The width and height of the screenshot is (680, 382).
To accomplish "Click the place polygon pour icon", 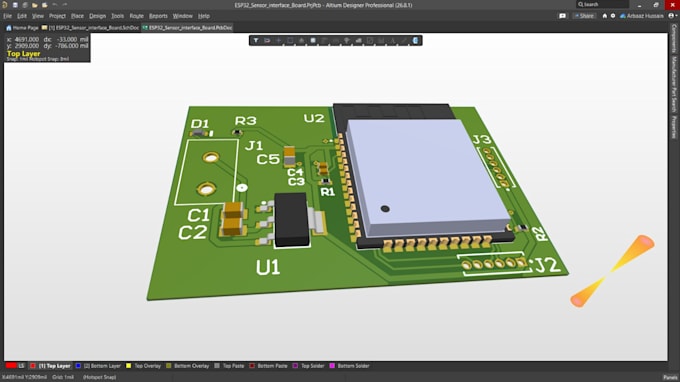I will tap(359, 40).
